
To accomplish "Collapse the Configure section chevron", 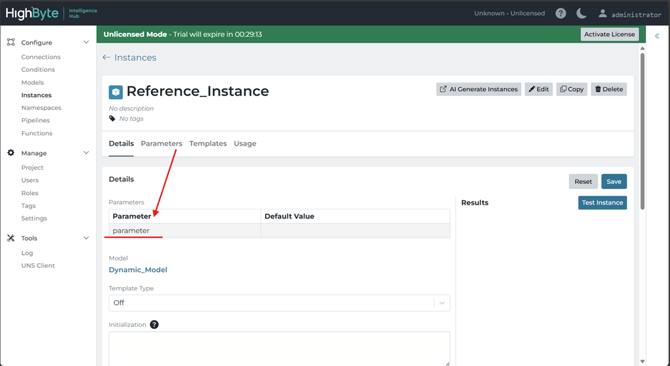I will (x=86, y=42).
